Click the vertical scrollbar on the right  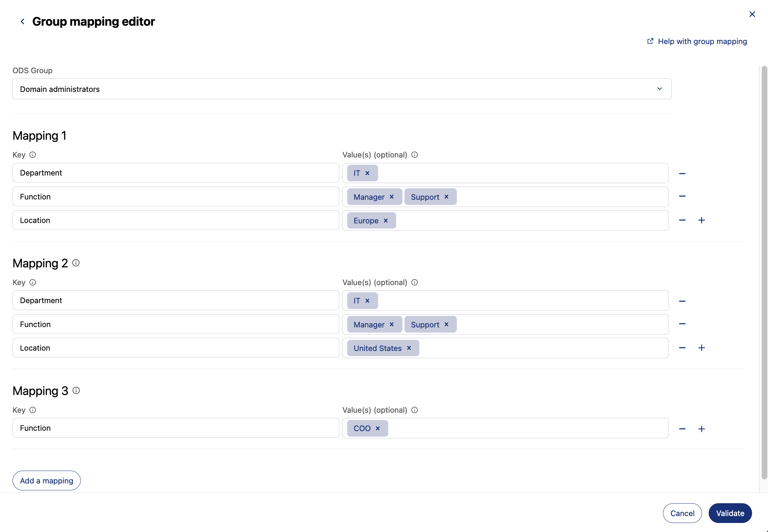pos(764,272)
